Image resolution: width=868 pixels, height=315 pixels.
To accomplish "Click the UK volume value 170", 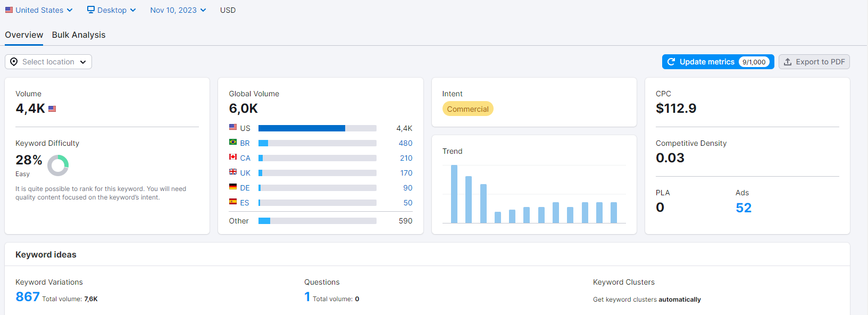I will coord(406,173).
